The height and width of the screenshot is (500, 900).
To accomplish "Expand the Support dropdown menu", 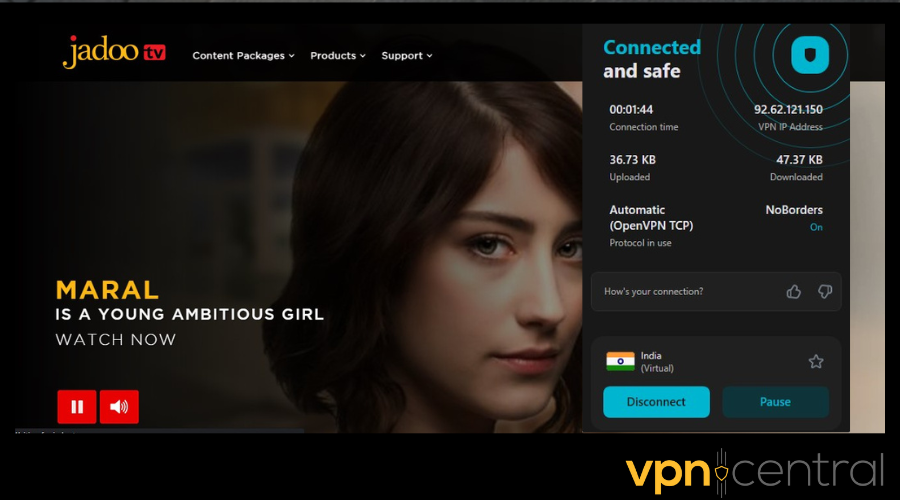I will (x=407, y=56).
